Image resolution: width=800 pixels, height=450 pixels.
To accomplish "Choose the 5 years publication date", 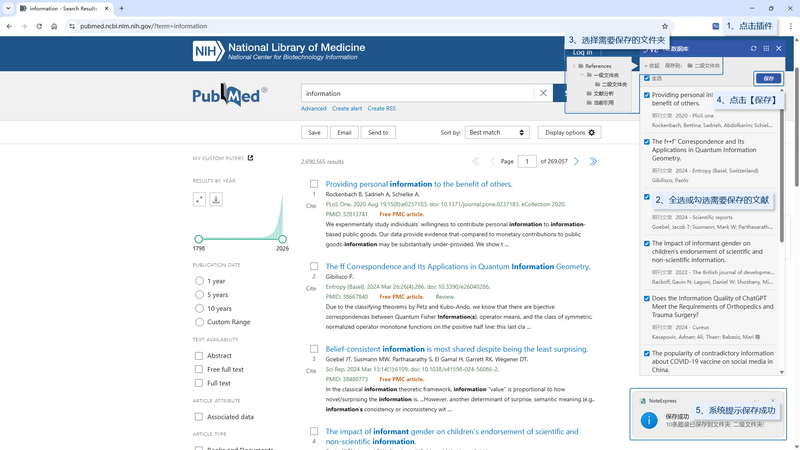I will coord(199,295).
